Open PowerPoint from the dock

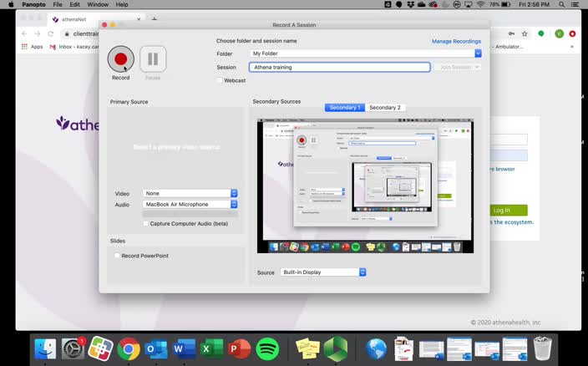pyautogui.click(x=240, y=348)
